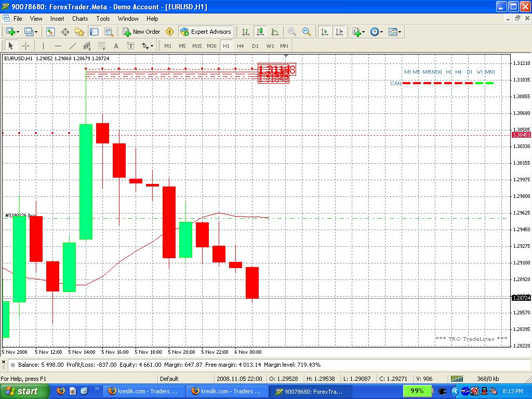Show hidden quick launch items chevron

pos(97,389)
